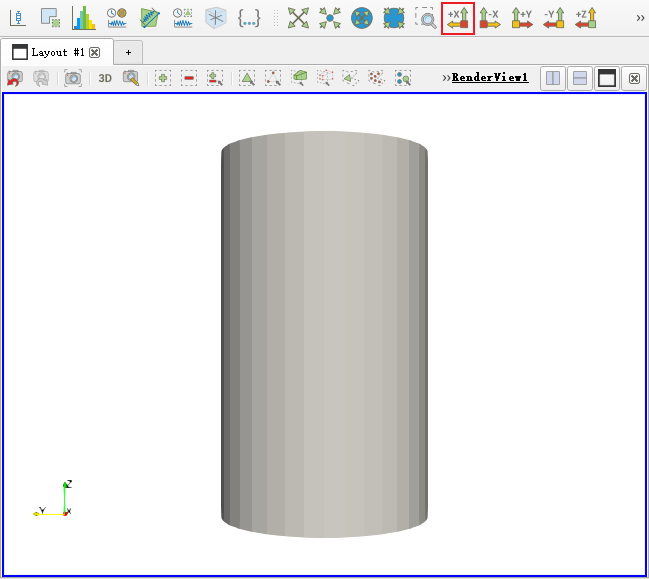Toggle the 3D interaction mode button
The height and width of the screenshot is (579, 649).
pos(105,77)
